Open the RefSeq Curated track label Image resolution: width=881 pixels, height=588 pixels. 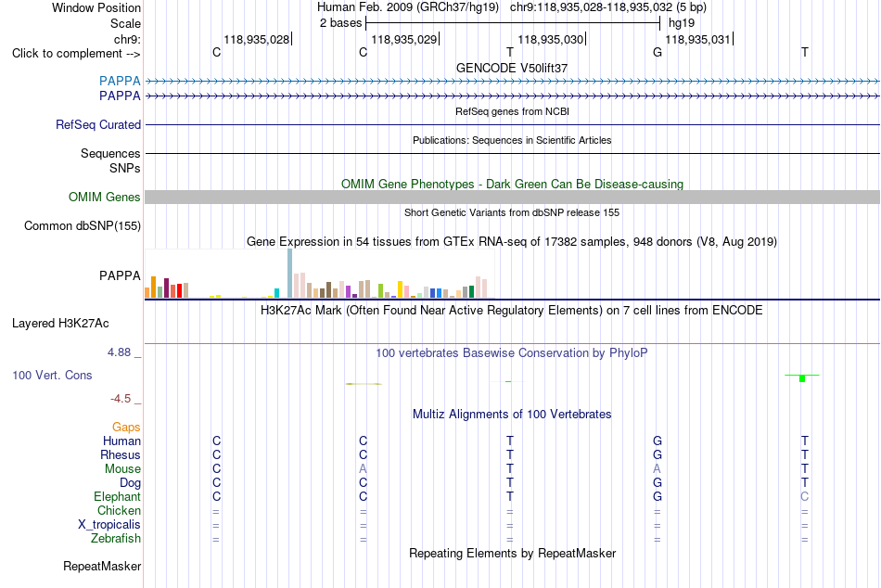(98, 125)
